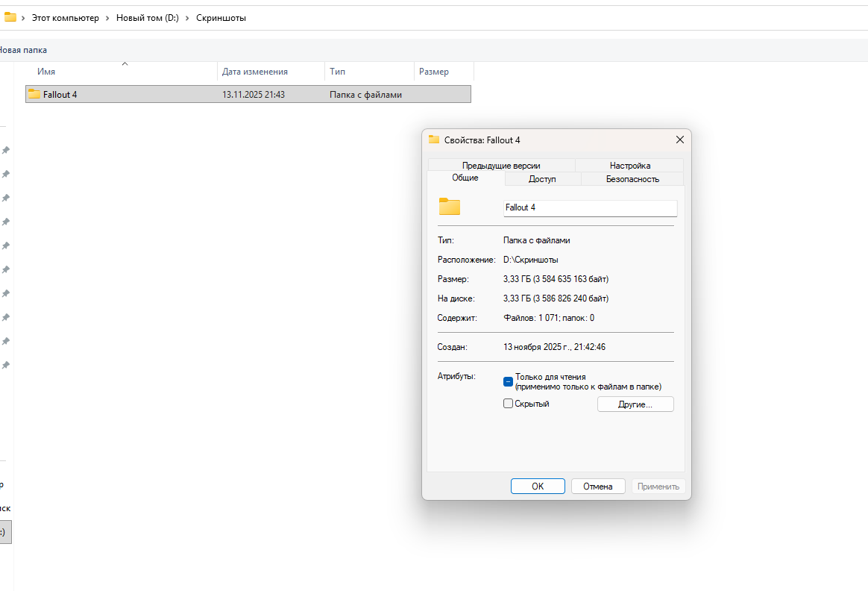The height and width of the screenshot is (591, 868).
Task: Click the folder icon in the address bar
Action: click(10, 17)
